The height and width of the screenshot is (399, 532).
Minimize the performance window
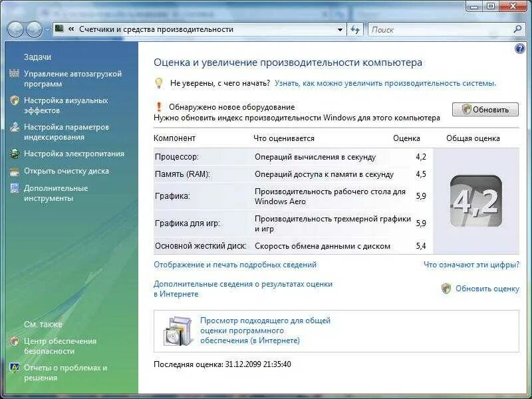[x=475, y=7]
